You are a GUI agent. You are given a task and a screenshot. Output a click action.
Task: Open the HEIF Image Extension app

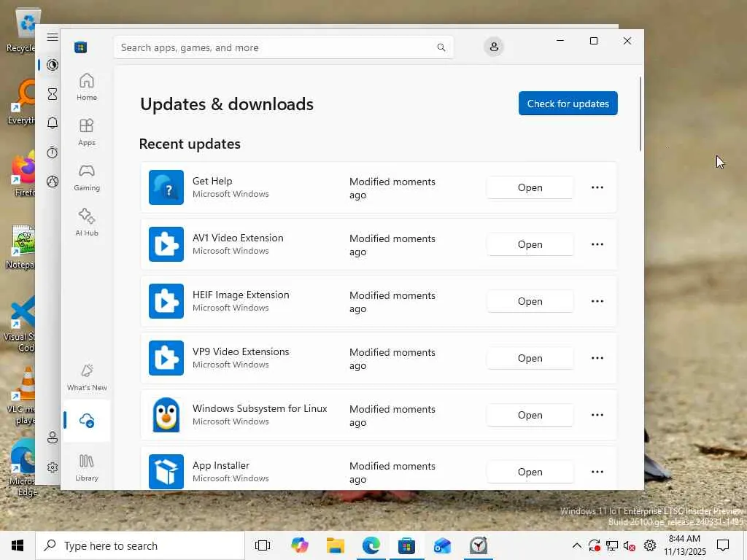[530, 301]
